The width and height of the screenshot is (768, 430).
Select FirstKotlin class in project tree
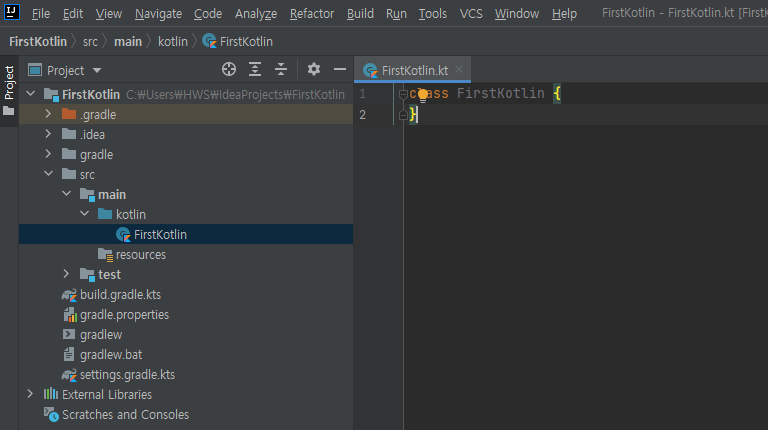186,235
